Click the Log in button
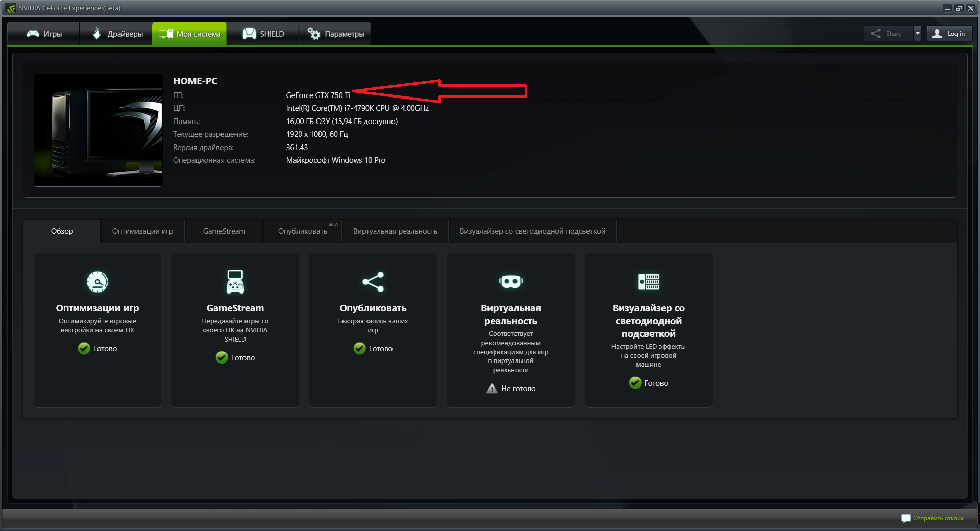Image resolution: width=980 pixels, height=531 pixels. tap(949, 34)
